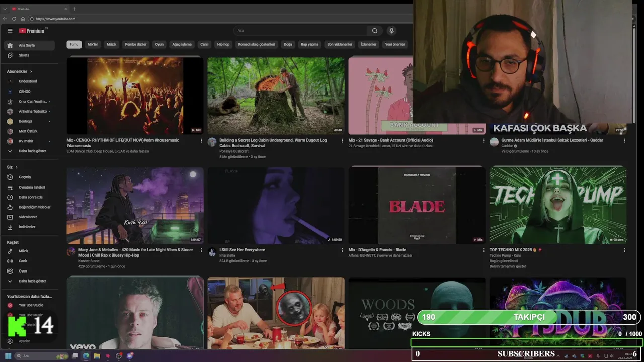
Task: Open Ayarlar settings in sidebar
Action: pos(29,341)
